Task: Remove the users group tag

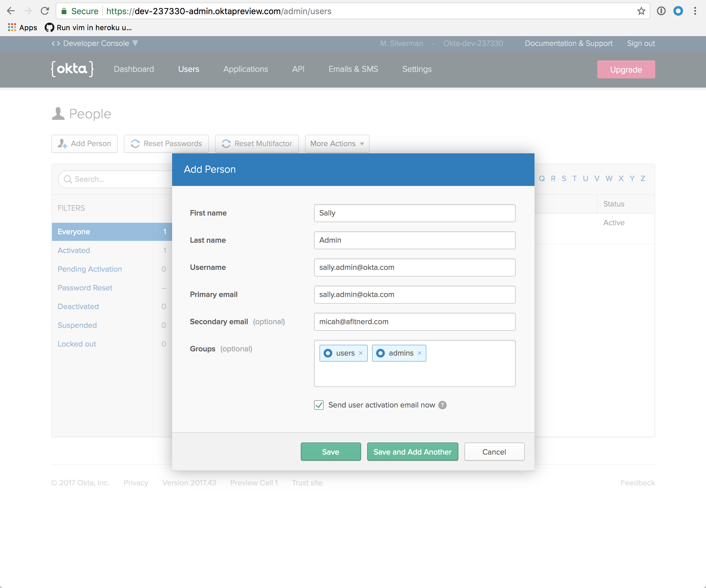Action: tap(361, 353)
